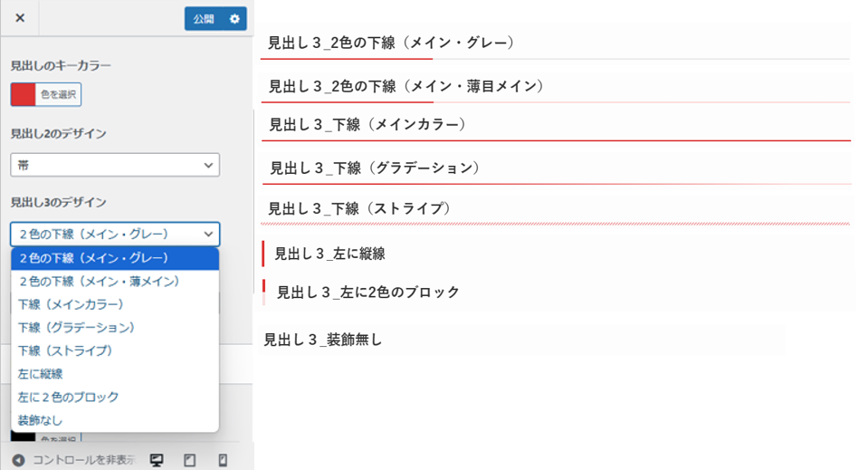Select 左に２色のブロック option
Viewport: 868px width, 470px height.
click(115, 398)
